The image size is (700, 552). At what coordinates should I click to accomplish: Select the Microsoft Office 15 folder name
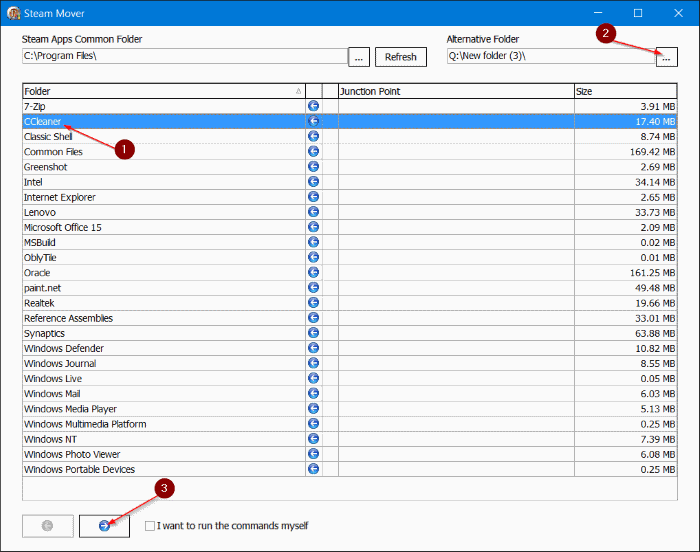tap(62, 227)
